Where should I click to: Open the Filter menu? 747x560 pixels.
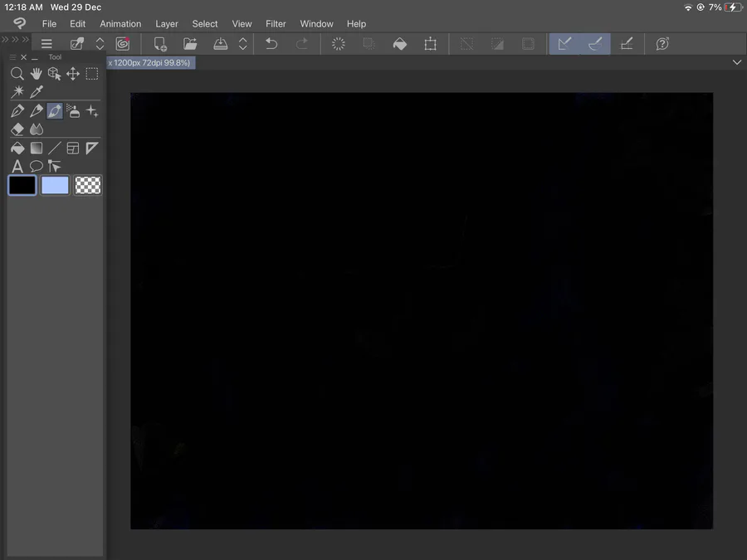(276, 24)
